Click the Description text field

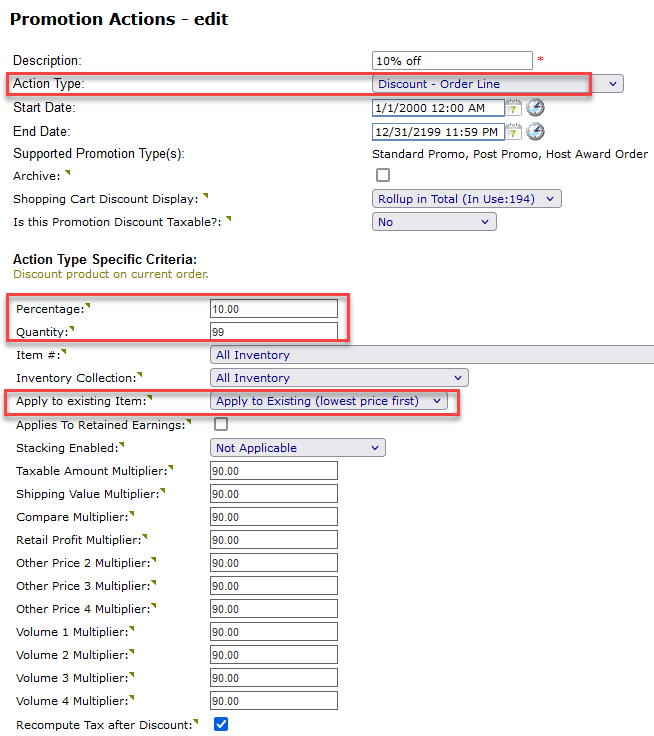pyautogui.click(x=452, y=61)
